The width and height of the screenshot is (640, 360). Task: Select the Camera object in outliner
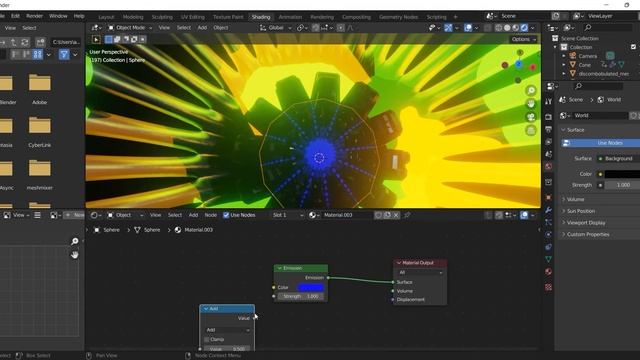pyautogui.click(x=588, y=56)
